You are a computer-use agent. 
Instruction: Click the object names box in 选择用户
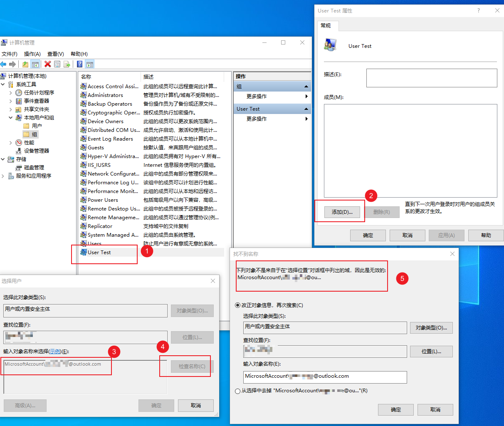[x=85, y=377]
